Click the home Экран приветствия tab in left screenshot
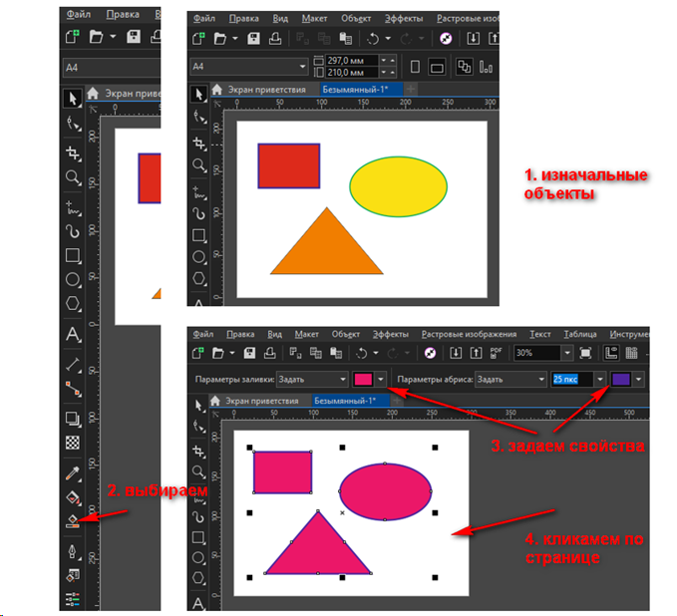The width and height of the screenshot is (677, 616). tap(123, 94)
